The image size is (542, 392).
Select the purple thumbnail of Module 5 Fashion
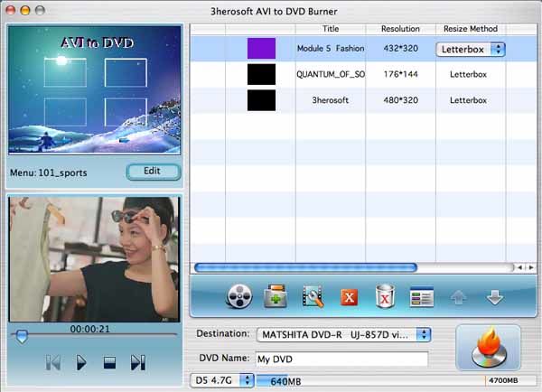pyautogui.click(x=261, y=49)
